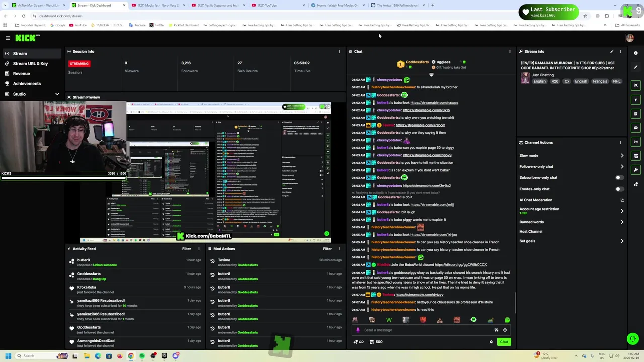Open Mod Actions Filter
Viewport: 644px width, 362px height.
coord(327,249)
